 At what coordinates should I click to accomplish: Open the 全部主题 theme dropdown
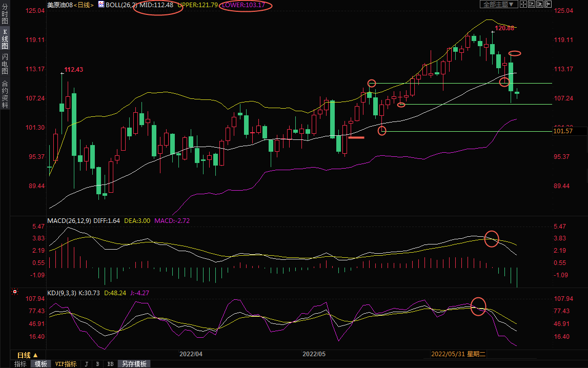coord(498,4)
